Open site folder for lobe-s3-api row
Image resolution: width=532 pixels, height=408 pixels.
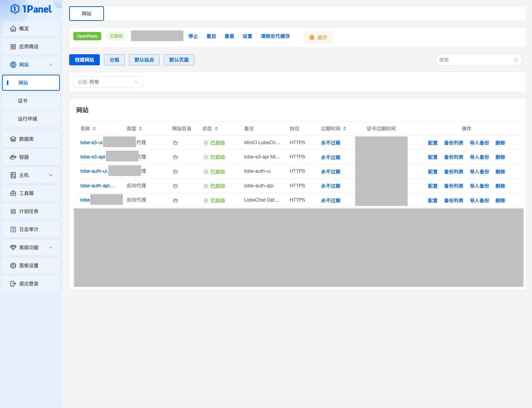(x=176, y=157)
